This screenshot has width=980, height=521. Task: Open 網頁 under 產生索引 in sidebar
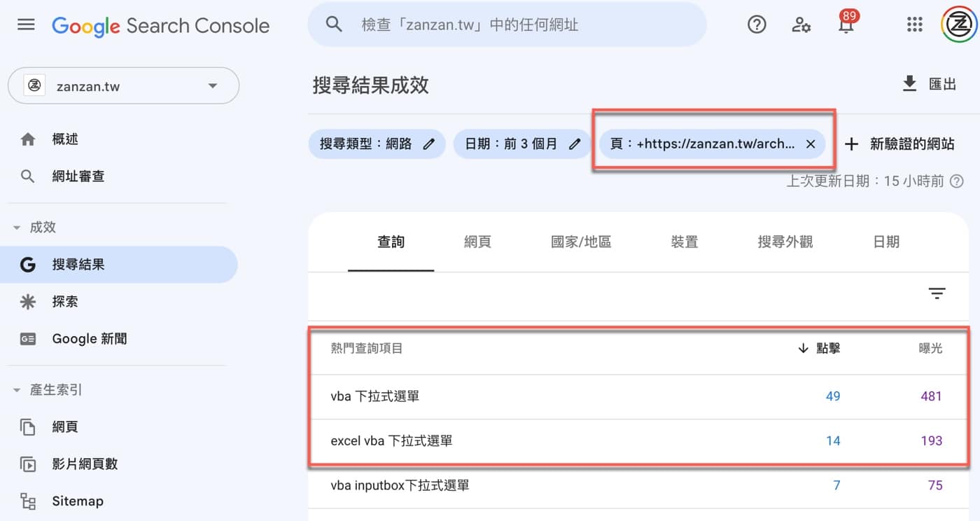[65, 427]
